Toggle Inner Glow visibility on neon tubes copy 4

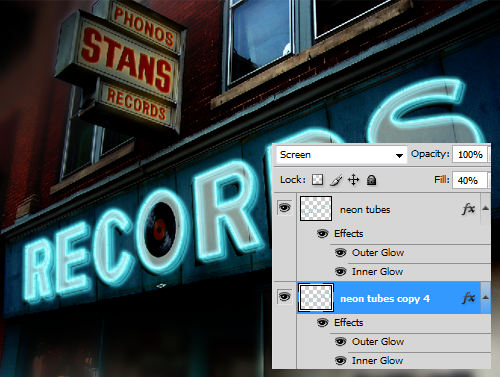point(340,361)
